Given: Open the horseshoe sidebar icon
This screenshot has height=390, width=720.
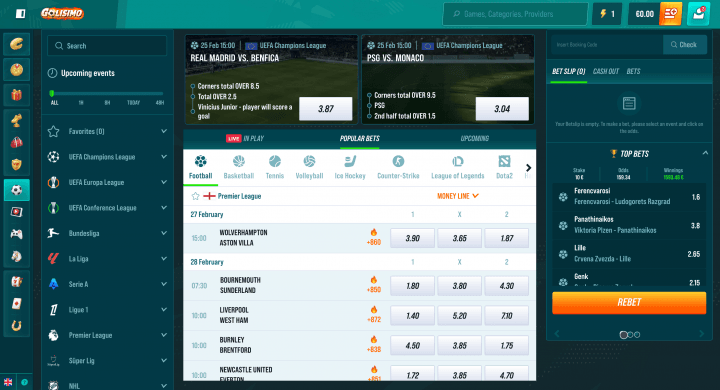Looking at the screenshot, I should point(17,326).
